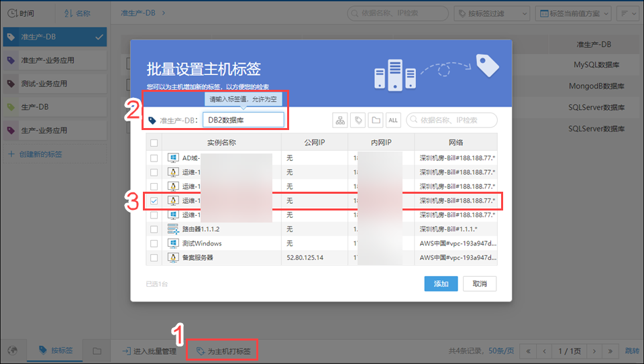
Task: Click the 测试Windows host icon
Action: point(172,243)
